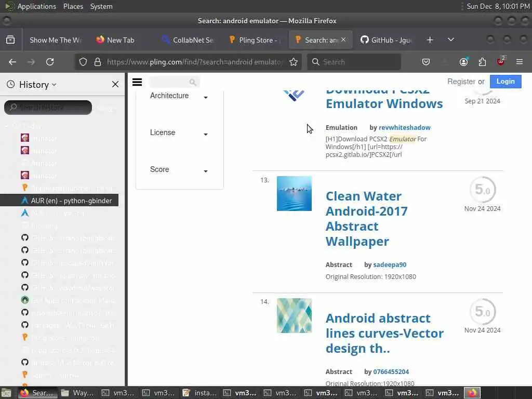Click the Pling search magnifier icon
Screen dimensions: 532x399
pyautogui.click(x=193, y=82)
